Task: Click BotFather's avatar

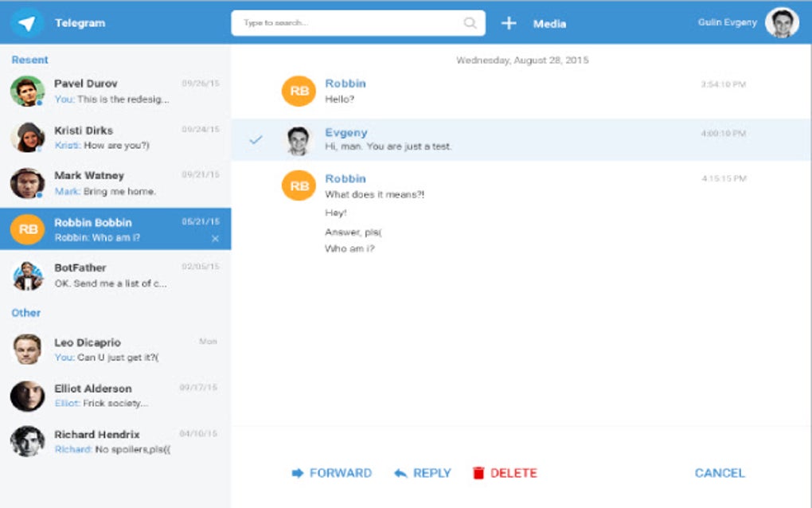Action: (27, 275)
